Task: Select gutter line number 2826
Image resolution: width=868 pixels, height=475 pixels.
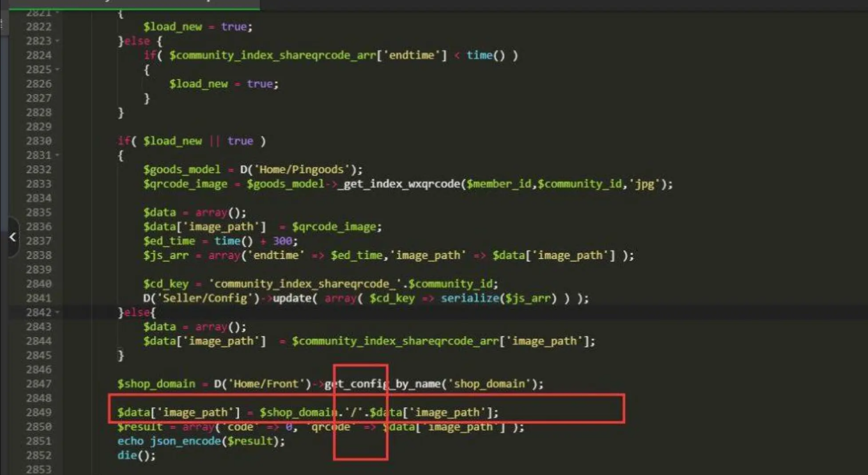Action: [x=39, y=84]
